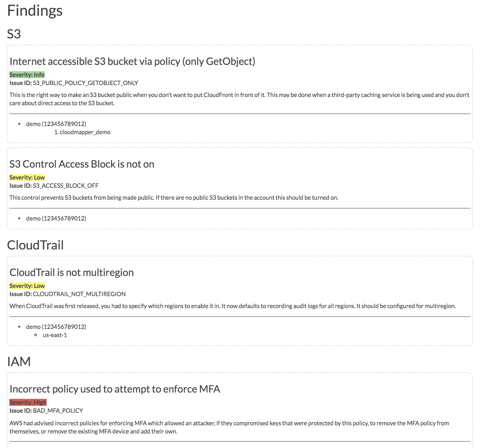Viewport: 481px width, 448px height.
Task: Click the CloudTrail section heading
Action: pos(36,245)
